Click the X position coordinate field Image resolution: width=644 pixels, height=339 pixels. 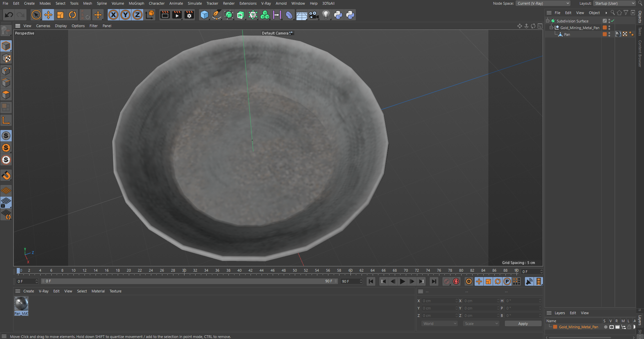[x=439, y=301]
